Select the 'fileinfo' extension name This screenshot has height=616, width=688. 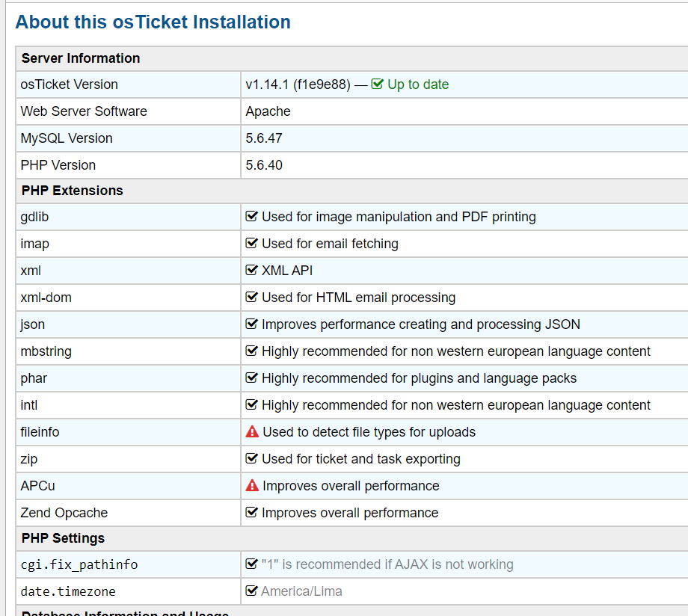(x=40, y=432)
